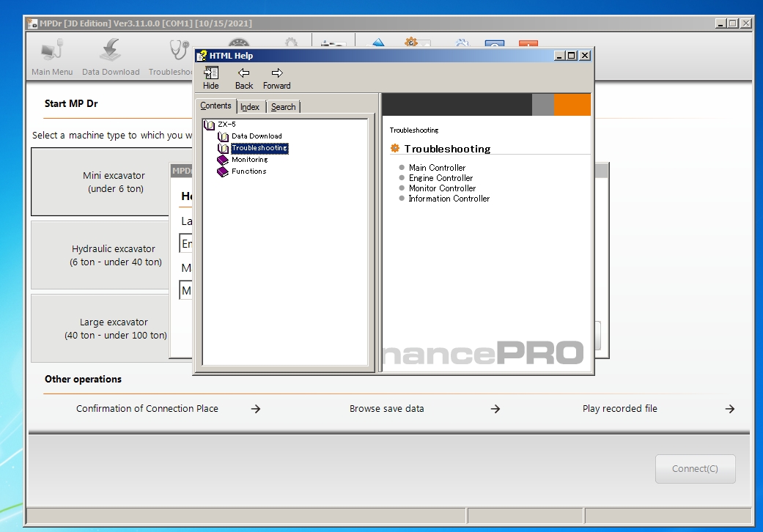
Task: Open the Data Download toolbar icon
Action: pos(111,50)
